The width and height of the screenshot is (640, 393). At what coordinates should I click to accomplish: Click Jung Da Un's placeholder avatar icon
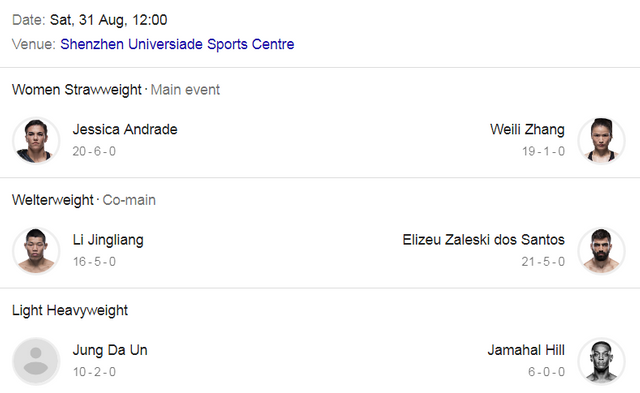36,361
